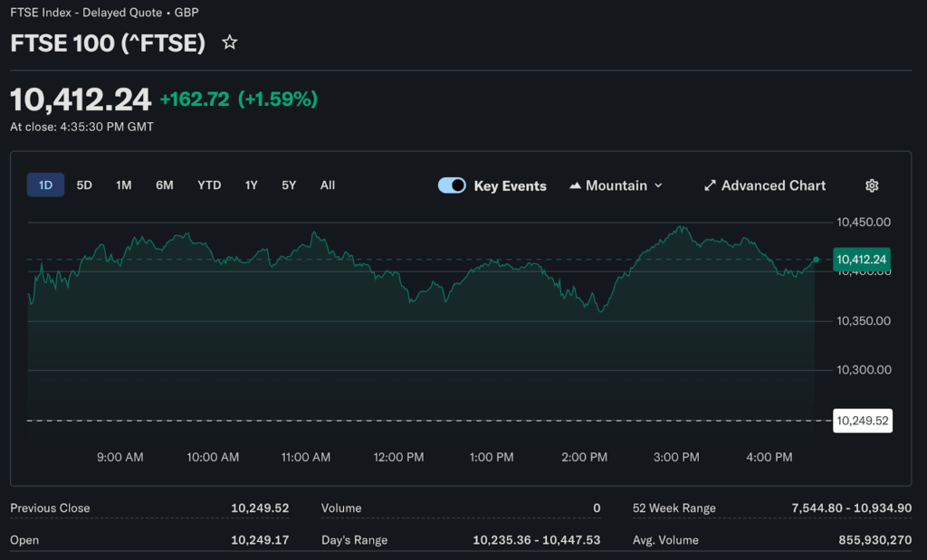Image resolution: width=927 pixels, height=560 pixels.
Task: View the All time range
Action: click(x=328, y=185)
